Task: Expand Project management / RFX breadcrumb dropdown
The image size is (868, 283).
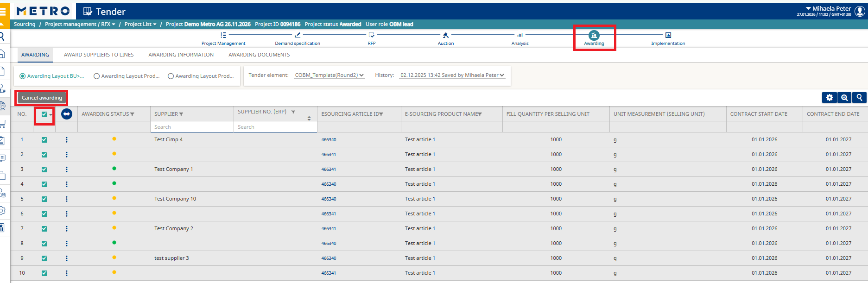Action: pyautogui.click(x=114, y=25)
